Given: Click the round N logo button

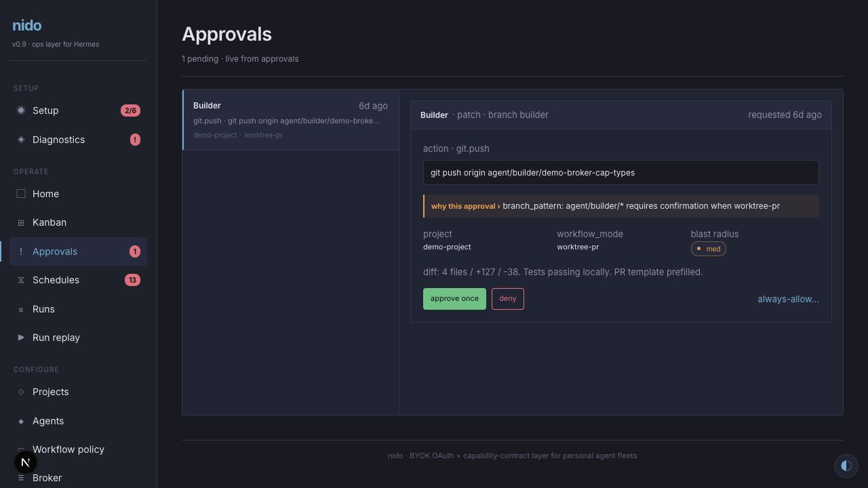Looking at the screenshot, I should [26, 462].
